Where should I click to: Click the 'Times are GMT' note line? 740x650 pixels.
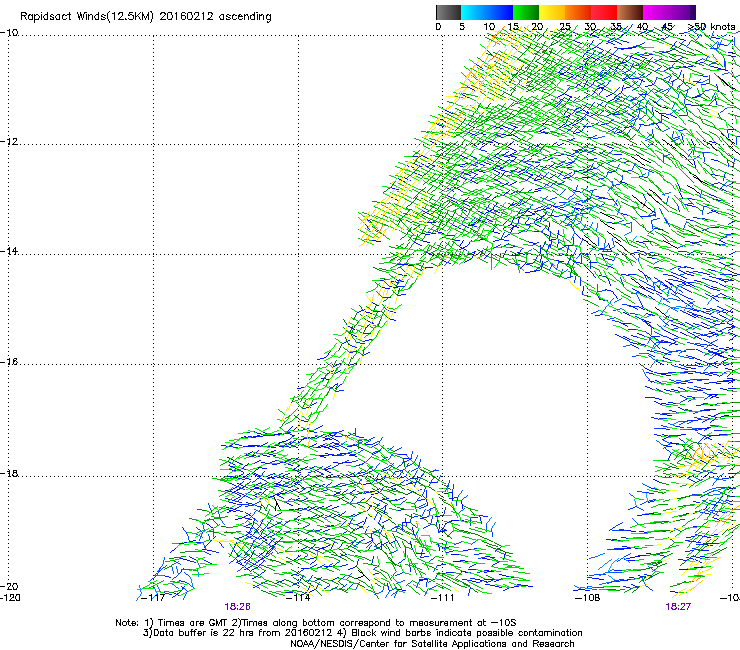[x=316, y=623]
